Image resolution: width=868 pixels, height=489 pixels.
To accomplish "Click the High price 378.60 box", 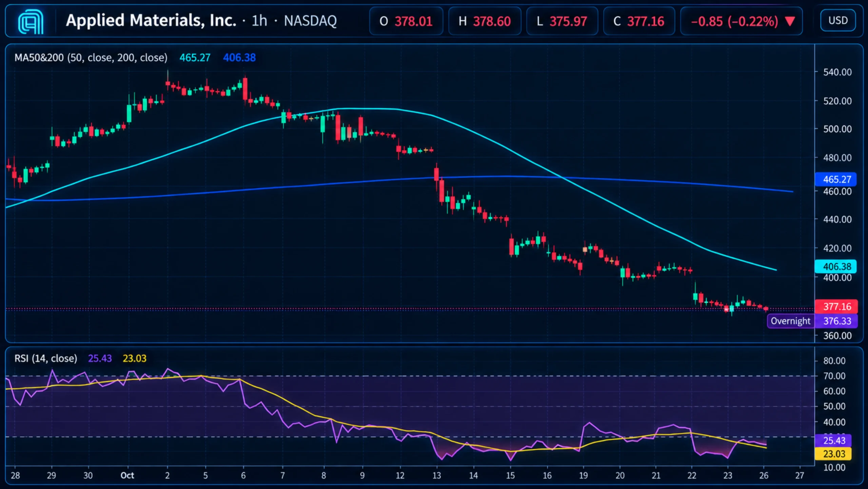I will point(485,21).
